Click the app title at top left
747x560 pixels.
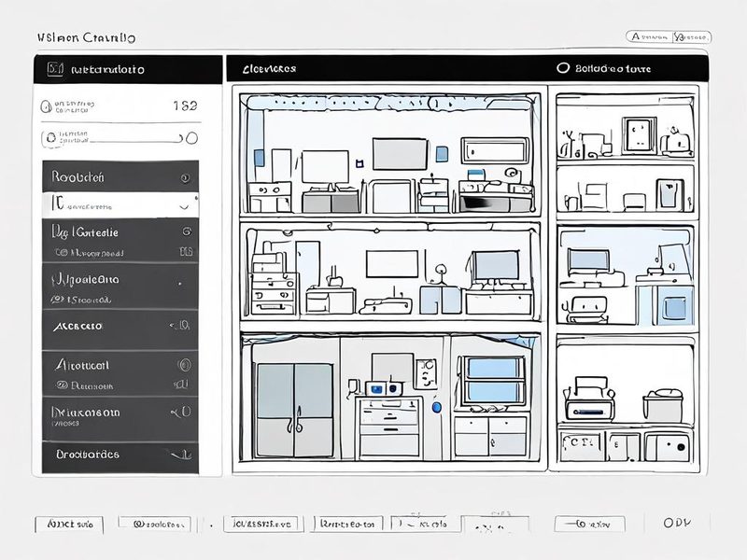point(86,37)
